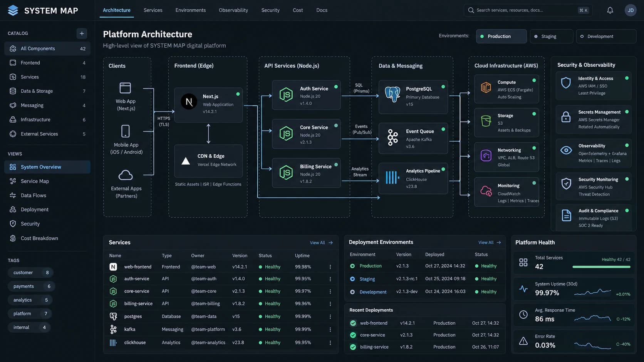644x362 pixels.
Task: Open the JD user avatar
Action: pyautogui.click(x=631, y=10)
